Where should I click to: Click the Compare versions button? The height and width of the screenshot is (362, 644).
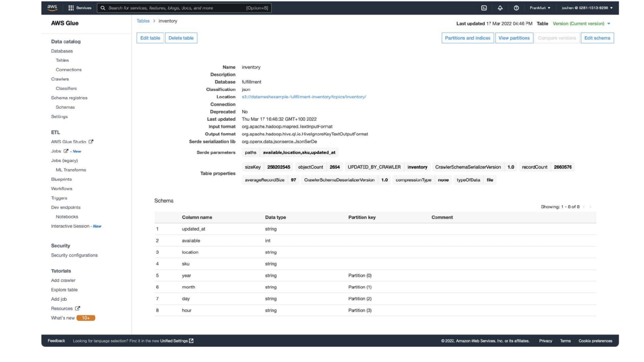tap(557, 38)
